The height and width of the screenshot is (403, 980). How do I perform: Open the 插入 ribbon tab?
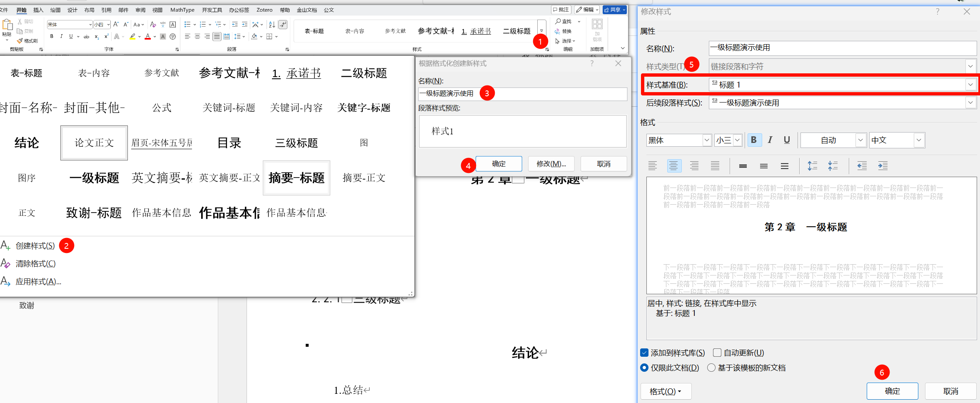tap(38, 10)
